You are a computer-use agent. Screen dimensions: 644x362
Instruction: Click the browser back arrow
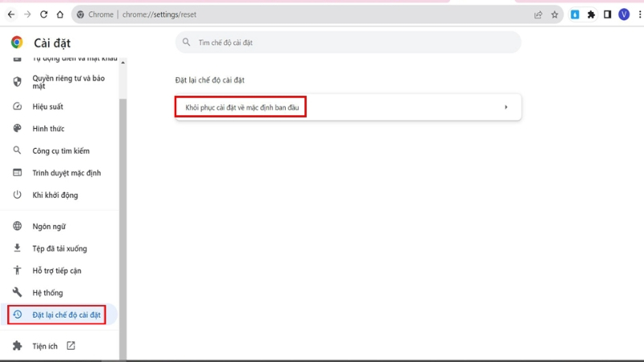tap(11, 14)
